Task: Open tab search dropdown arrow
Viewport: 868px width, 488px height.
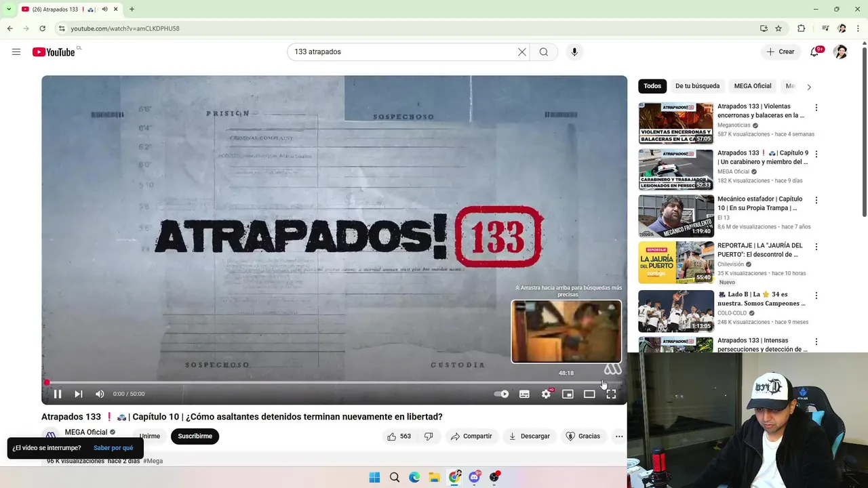Action: click(x=9, y=9)
